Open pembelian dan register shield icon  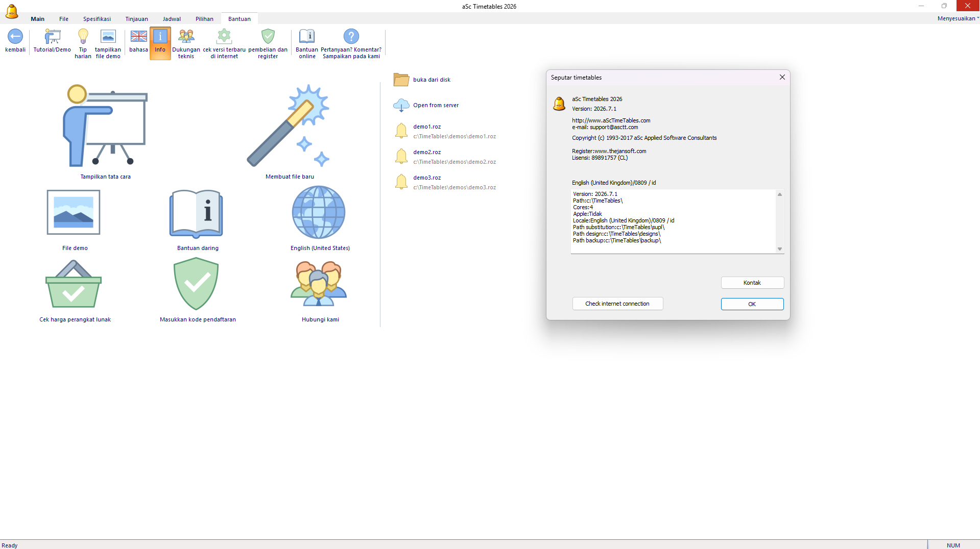coord(268,36)
